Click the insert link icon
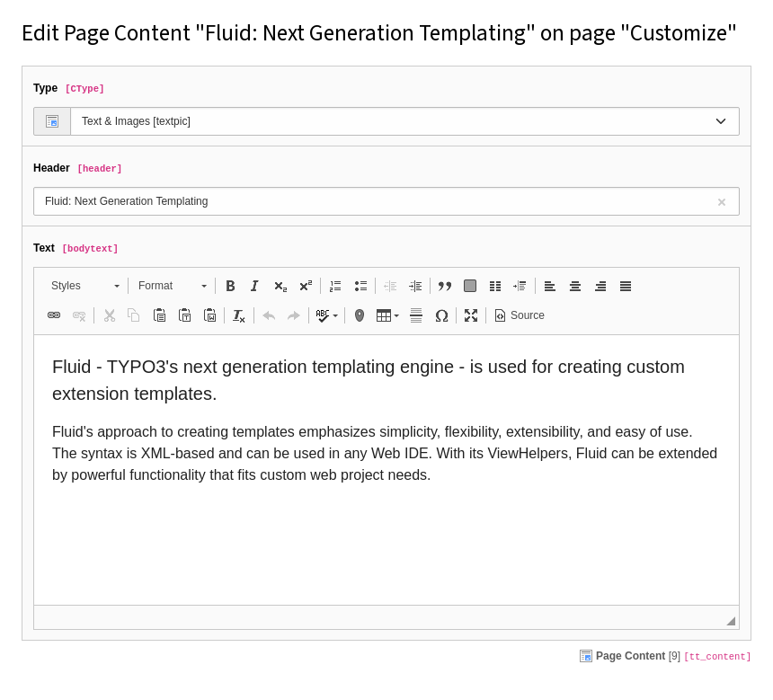773x700 pixels. 54,315
